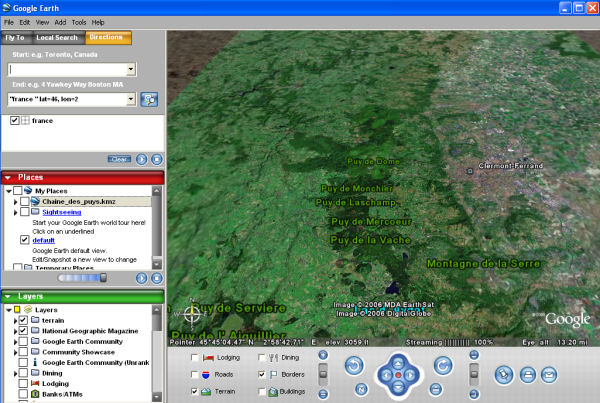Open the Tools menu
600x403 pixels.
point(79,22)
